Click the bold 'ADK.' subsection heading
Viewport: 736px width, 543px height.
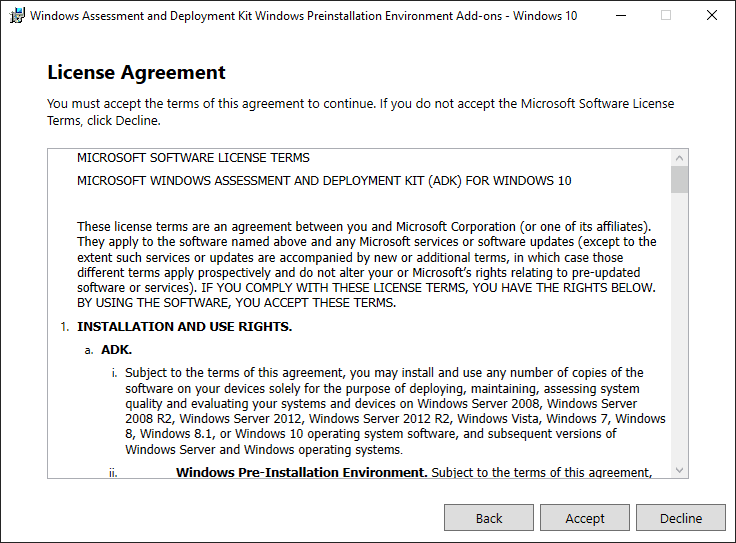click(x=116, y=350)
